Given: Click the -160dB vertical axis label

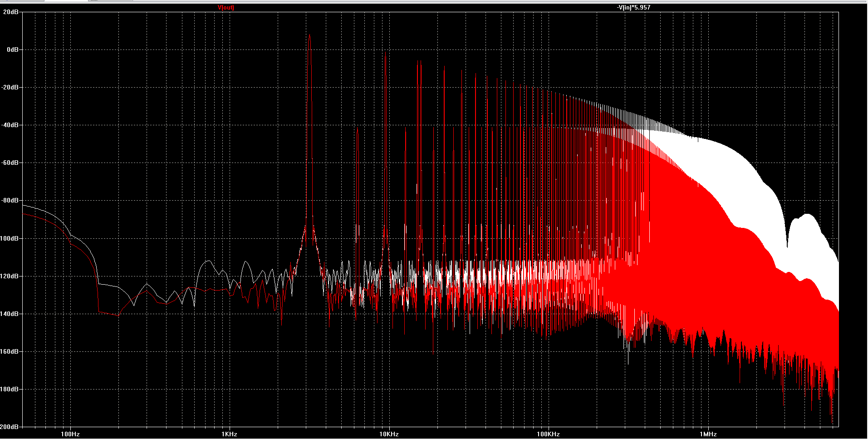Looking at the screenshot, I should coord(10,351).
